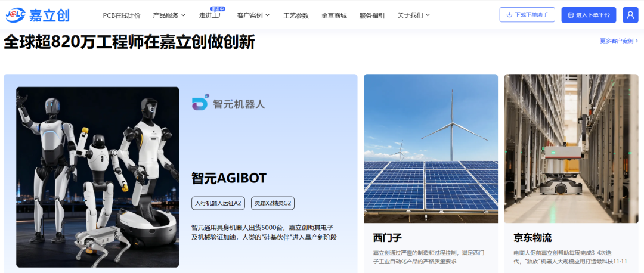The image size is (644, 273).
Task: Open 服务指引 menu item
Action: tap(371, 15)
